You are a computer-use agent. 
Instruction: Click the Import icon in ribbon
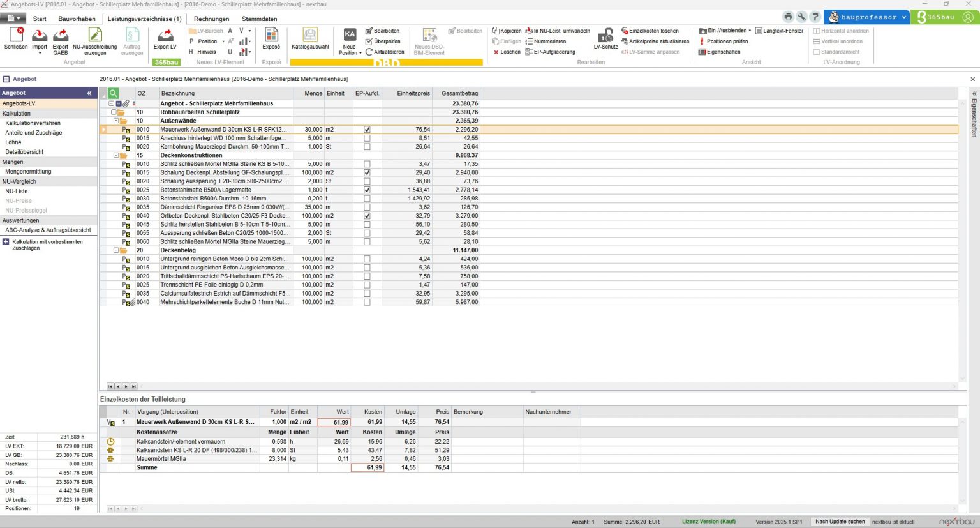40,36
